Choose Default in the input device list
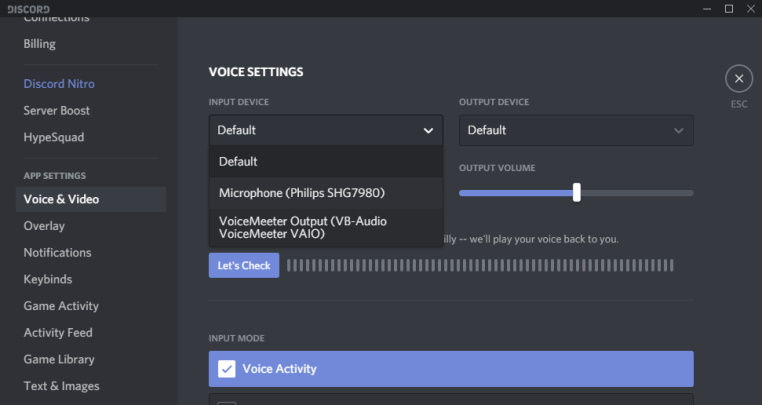 (326, 161)
